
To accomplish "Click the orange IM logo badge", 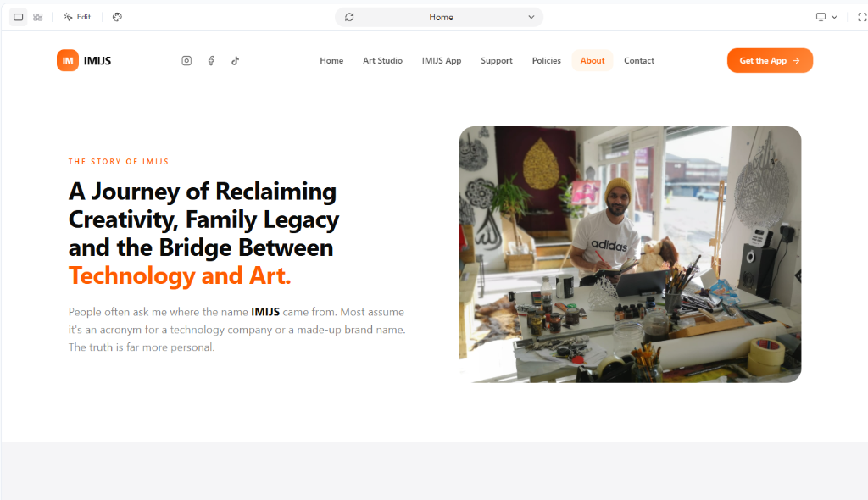I will 68,60.
